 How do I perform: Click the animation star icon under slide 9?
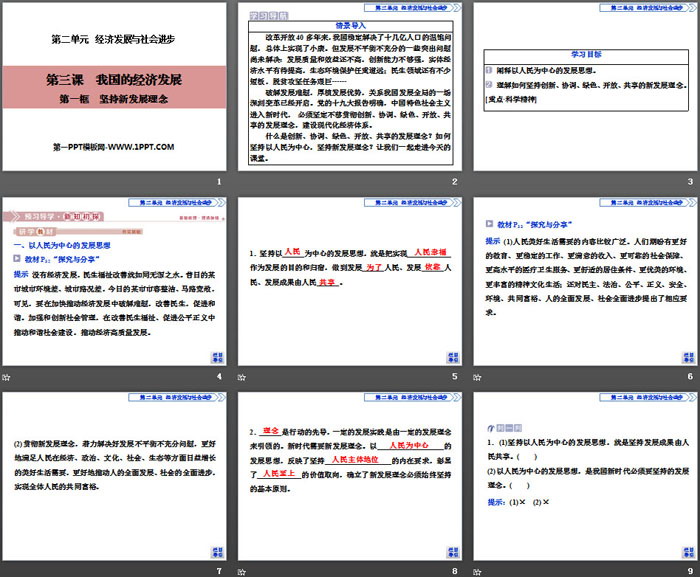(478, 570)
